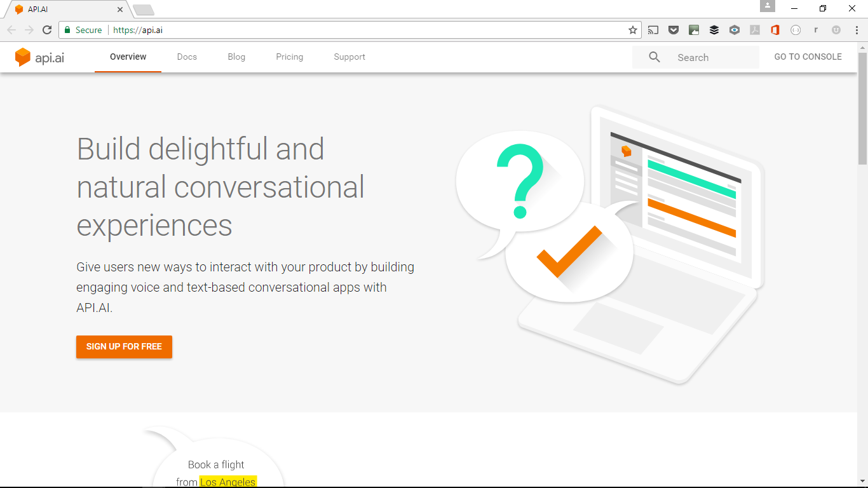Click the scrollbar down arrow
This screenshot has height=488, width=868.
862,480
